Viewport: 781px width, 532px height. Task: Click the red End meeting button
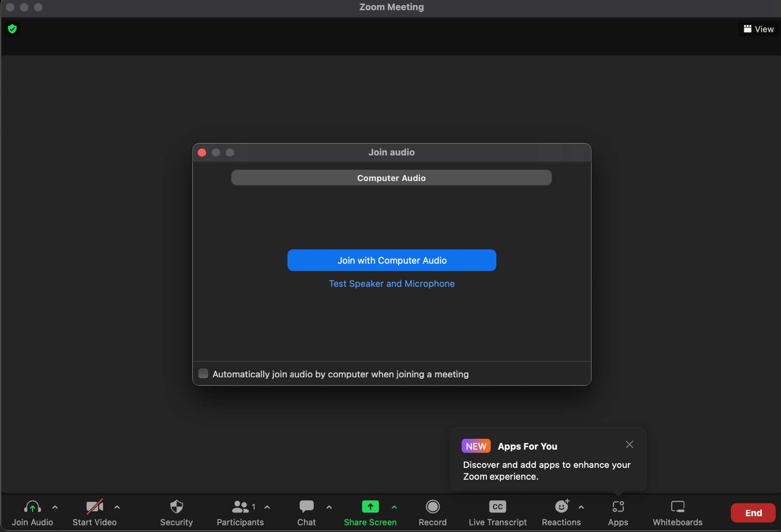pyautogui.click(x=753, y=513)
